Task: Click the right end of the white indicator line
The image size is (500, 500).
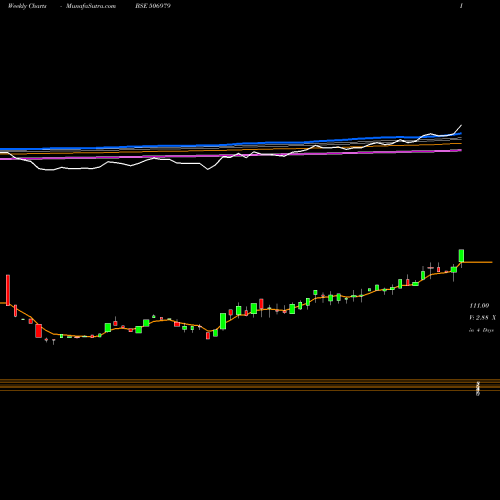Action: pyautogui.click(x=461, y=126)
